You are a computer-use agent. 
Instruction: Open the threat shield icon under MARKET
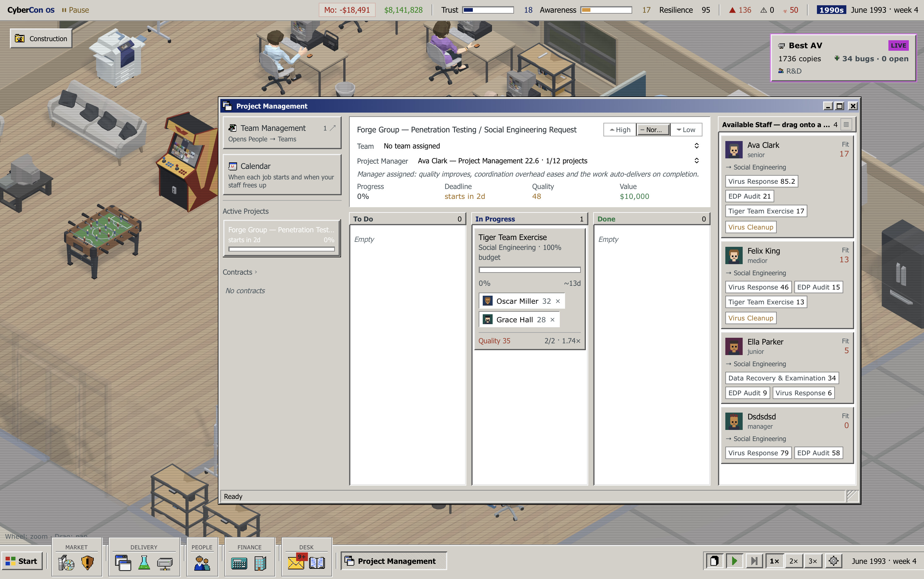(x=87, y=563)
